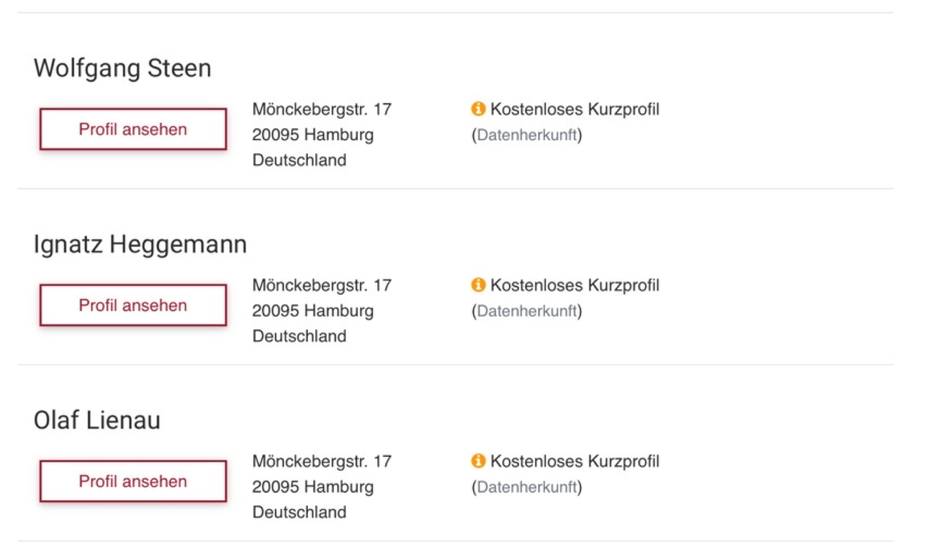Click the info icon beside Olaf Lienau's Kurzprofil

point(478,460)
